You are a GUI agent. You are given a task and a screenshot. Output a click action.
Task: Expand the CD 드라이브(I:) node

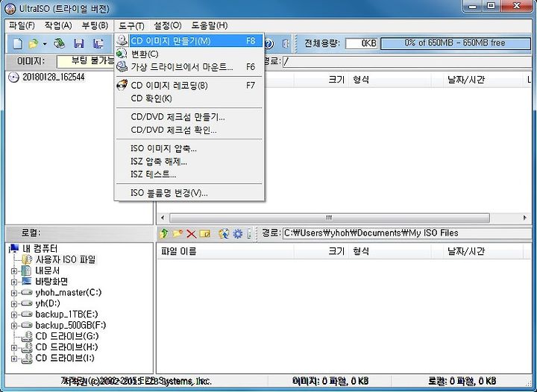tap(14, 358)
